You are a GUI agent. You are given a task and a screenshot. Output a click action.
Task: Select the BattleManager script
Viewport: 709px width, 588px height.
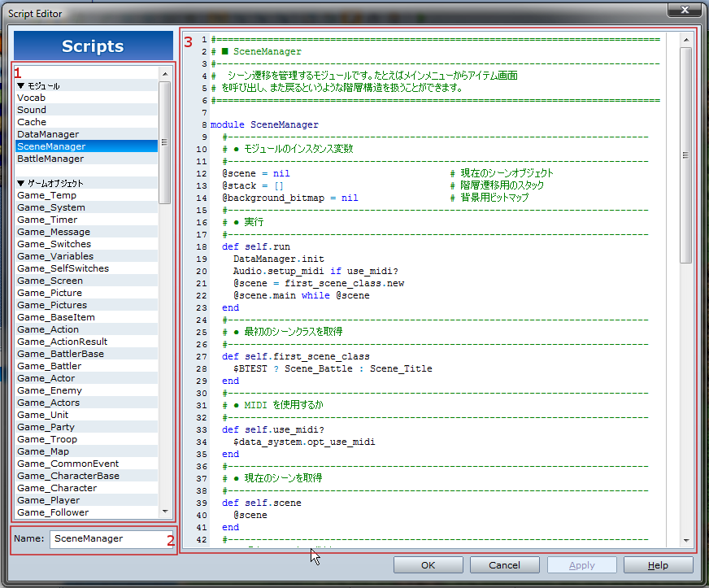pyautogui.click(x=50, y=159)
